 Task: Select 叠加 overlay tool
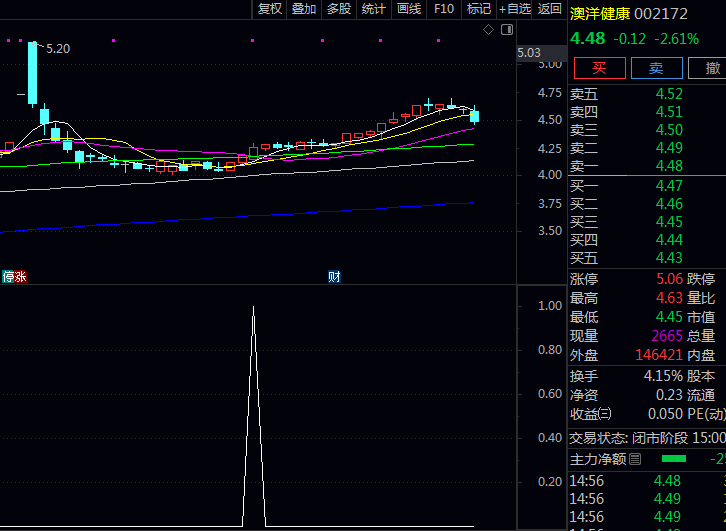[304, 9]
